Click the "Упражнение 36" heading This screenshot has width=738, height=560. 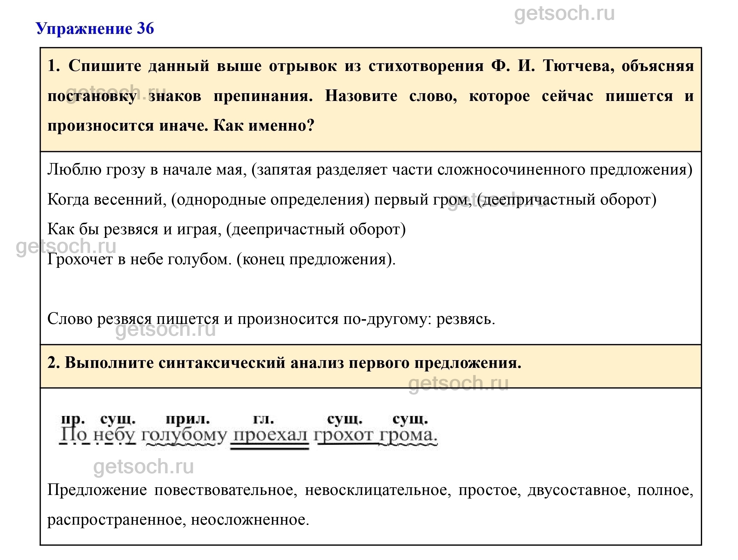(95, 28)
